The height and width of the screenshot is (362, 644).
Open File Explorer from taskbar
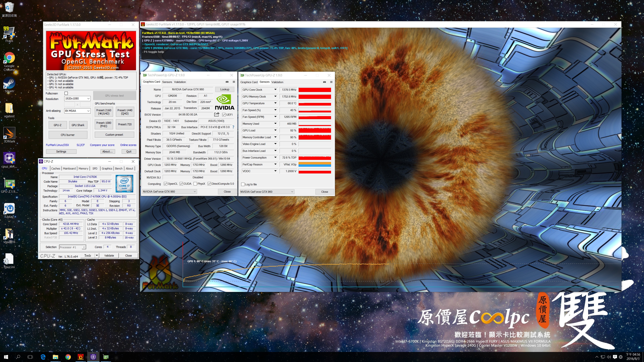56,357
